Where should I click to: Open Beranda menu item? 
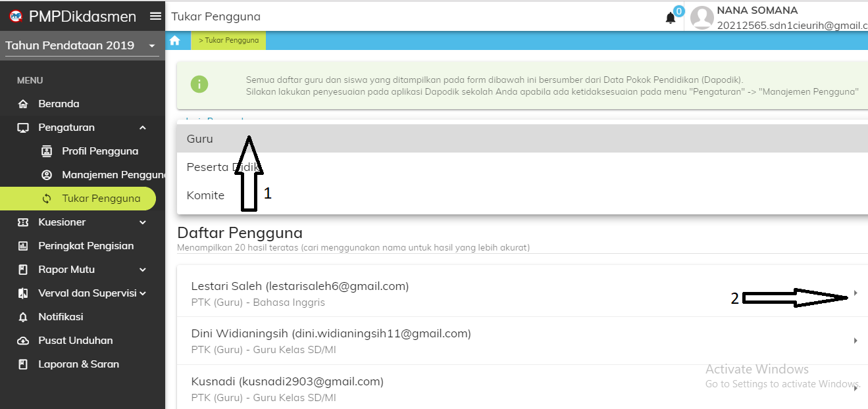pos(82,104)
